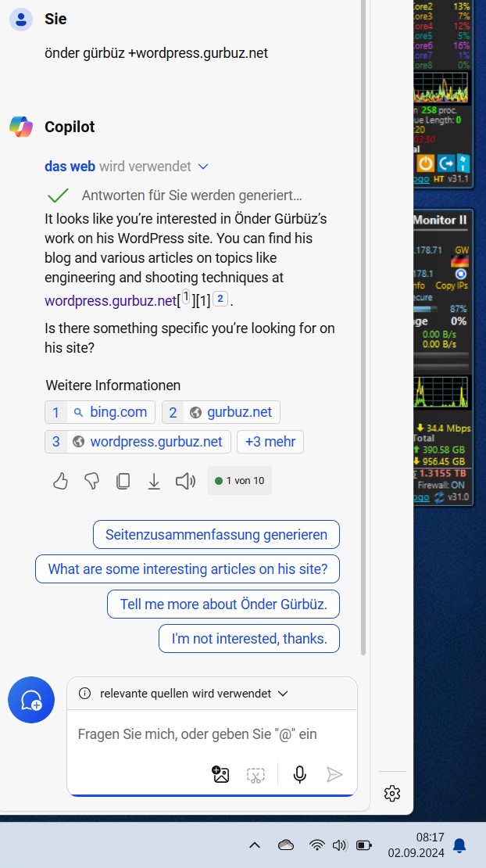This screenshot has width=486, height=868.
Task: Click 'GW' label in Network Monitor
Action: point(462,250)
